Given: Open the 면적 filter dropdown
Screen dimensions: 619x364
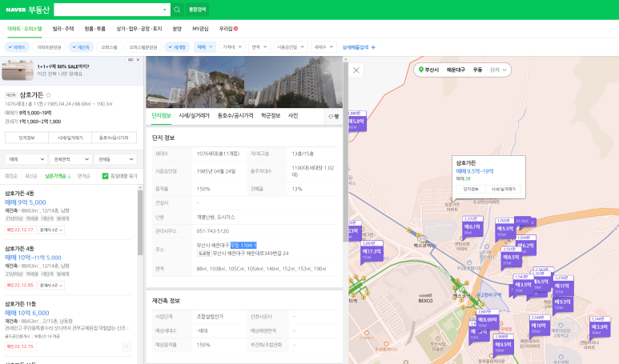Looking at the screenshot, I should [x=259, y=47].
